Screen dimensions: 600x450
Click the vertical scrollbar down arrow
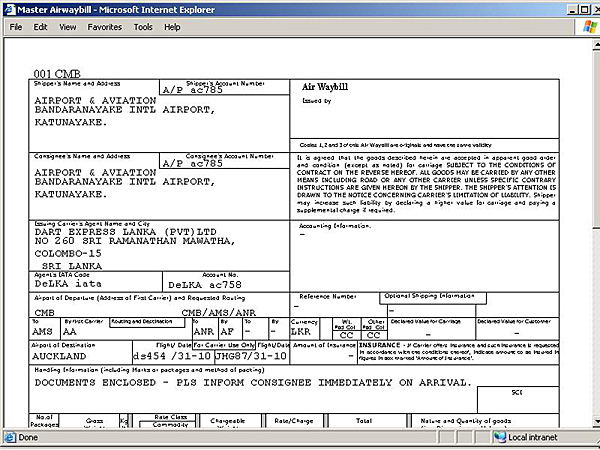click(x=596, y=421)
